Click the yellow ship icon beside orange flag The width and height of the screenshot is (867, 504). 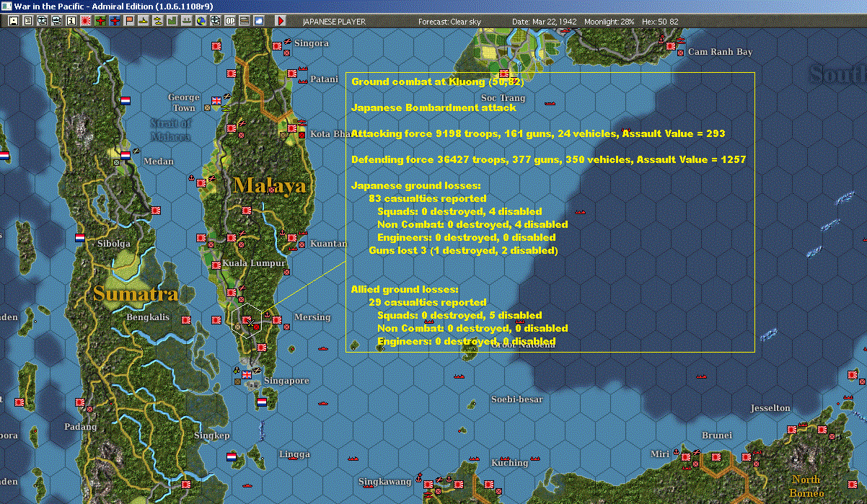pos(144,21)
